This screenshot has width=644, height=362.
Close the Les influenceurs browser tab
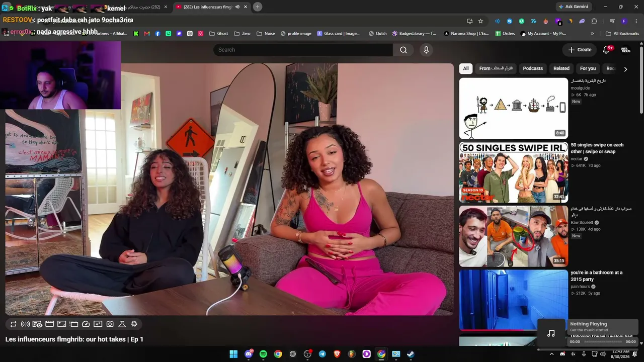coord(246,7)
